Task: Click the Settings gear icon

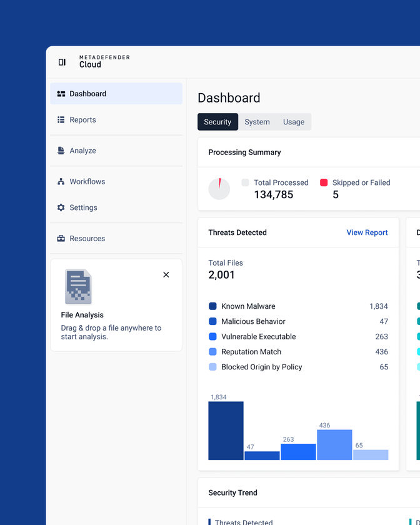Action: click(x=61, y=207)
